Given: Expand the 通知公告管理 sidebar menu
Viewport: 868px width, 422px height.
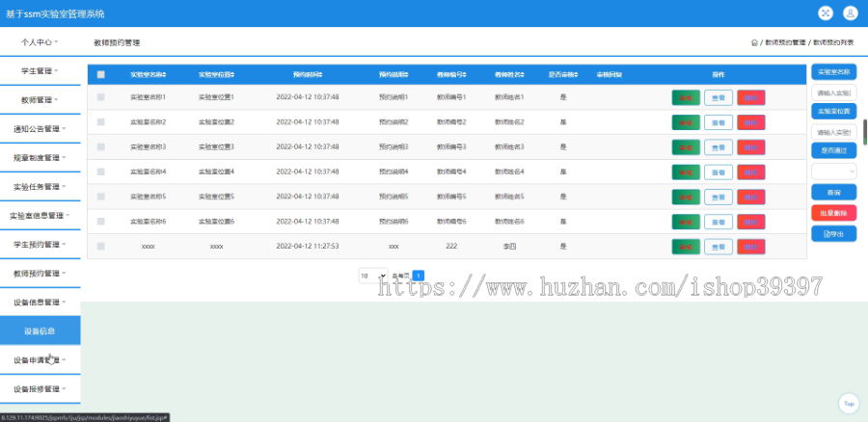Looking at the screenshot, I should pyautogui.click(x=40, y=129).
